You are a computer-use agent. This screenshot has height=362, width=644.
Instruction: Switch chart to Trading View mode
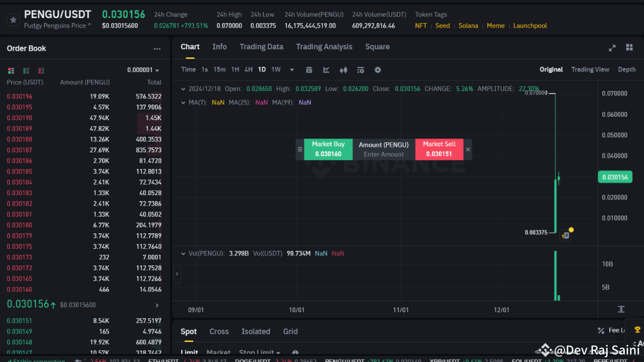coord(590,69)
